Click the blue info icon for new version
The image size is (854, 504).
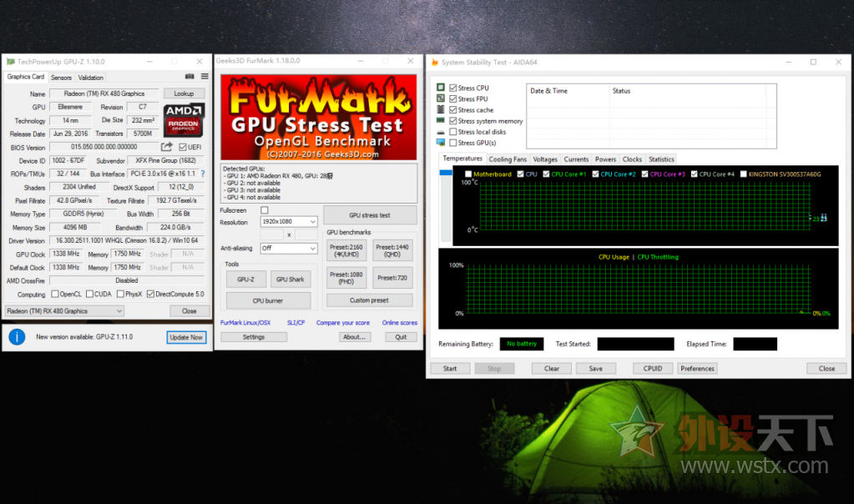point(17,337)
